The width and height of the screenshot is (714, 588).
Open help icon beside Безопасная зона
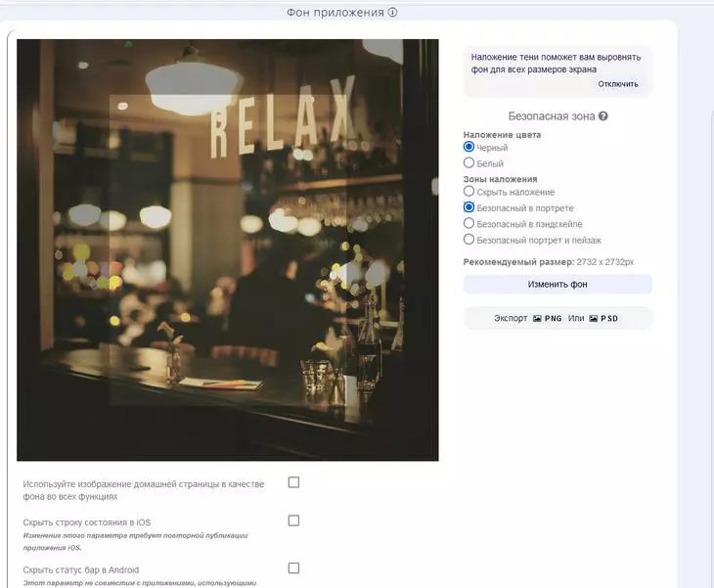click(x=603, y=116)
